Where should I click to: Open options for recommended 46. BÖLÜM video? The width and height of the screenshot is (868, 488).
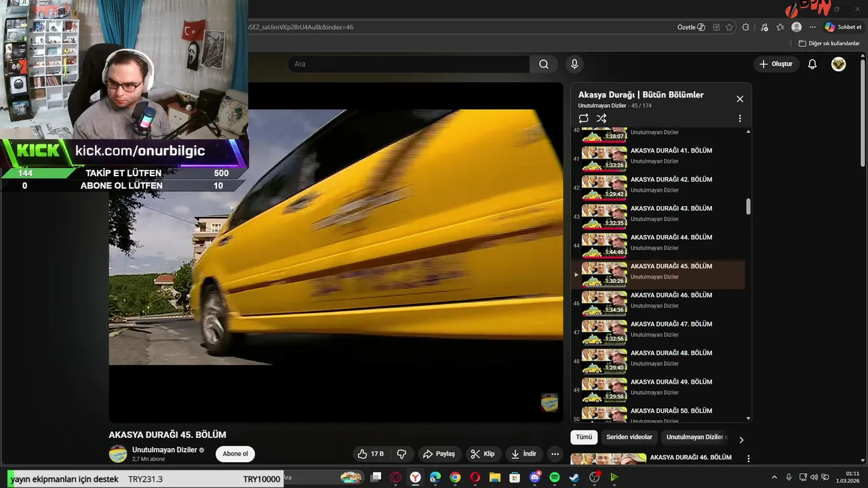[749, 459]
